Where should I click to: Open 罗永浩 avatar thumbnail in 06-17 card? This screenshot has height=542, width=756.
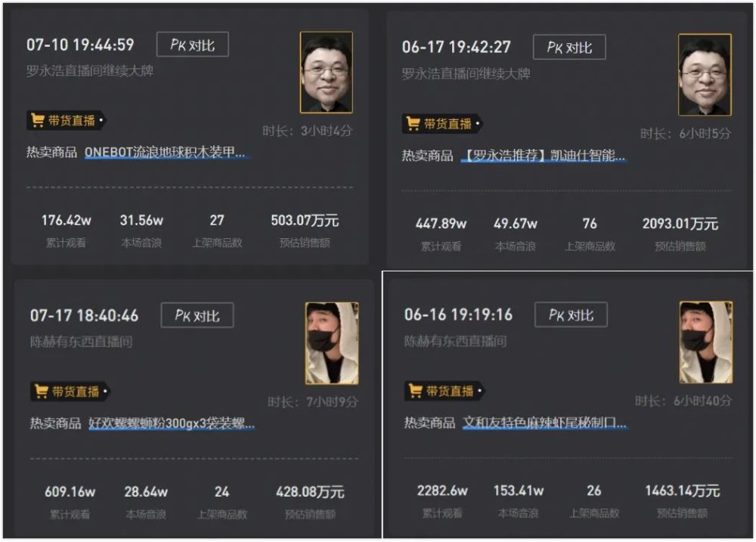pyautogui.click(x=705, y=75)
